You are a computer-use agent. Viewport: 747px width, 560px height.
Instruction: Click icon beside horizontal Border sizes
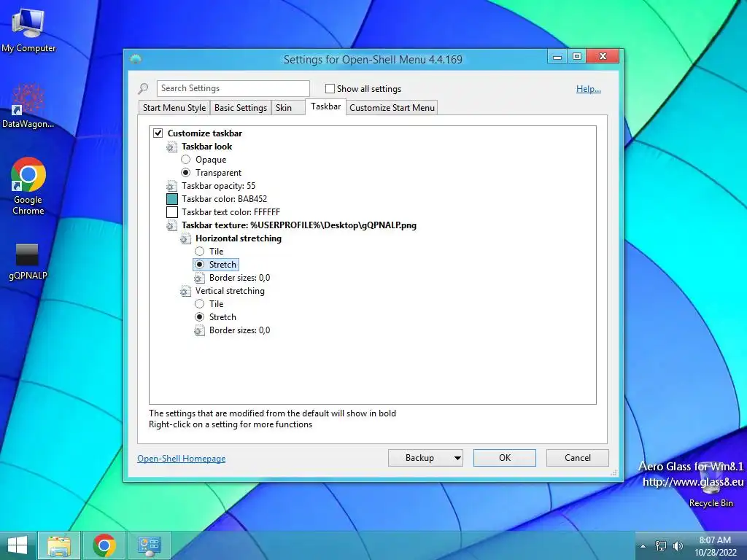pos(199,278)
